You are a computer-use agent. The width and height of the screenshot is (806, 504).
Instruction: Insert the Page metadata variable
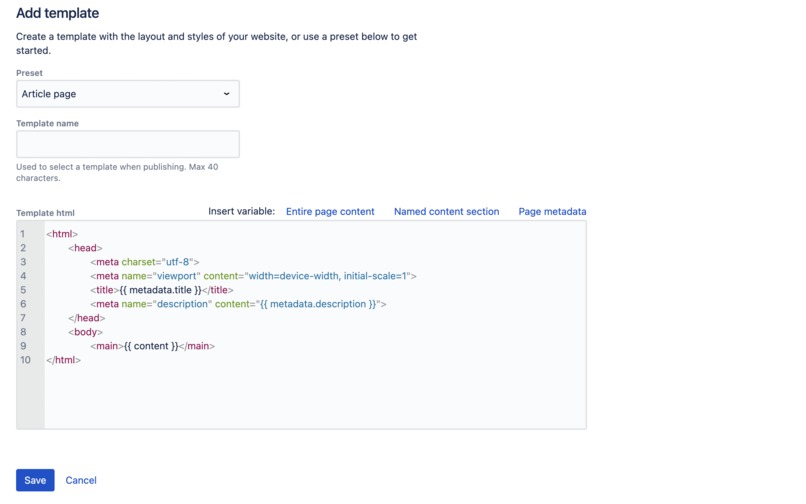point(552,211)
